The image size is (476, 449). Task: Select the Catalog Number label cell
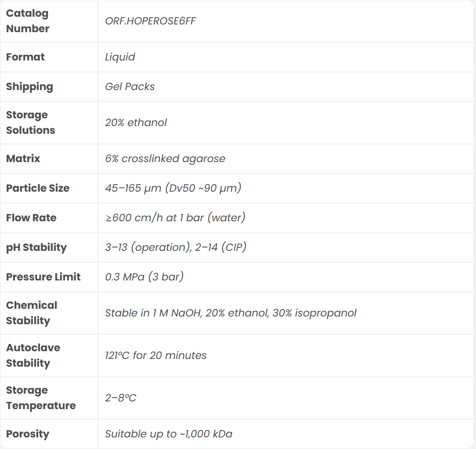(27, 21)
